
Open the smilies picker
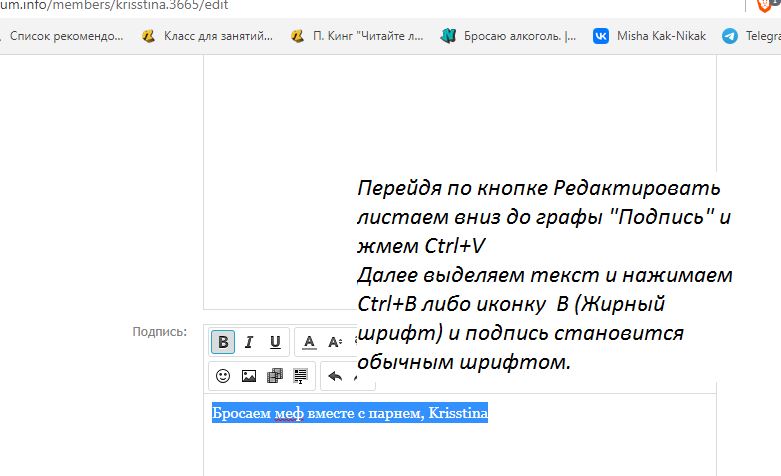point(223,376)
